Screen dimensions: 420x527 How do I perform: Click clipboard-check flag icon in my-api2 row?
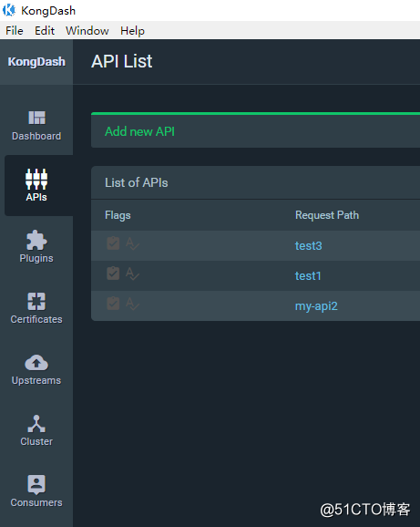(113, 303)
